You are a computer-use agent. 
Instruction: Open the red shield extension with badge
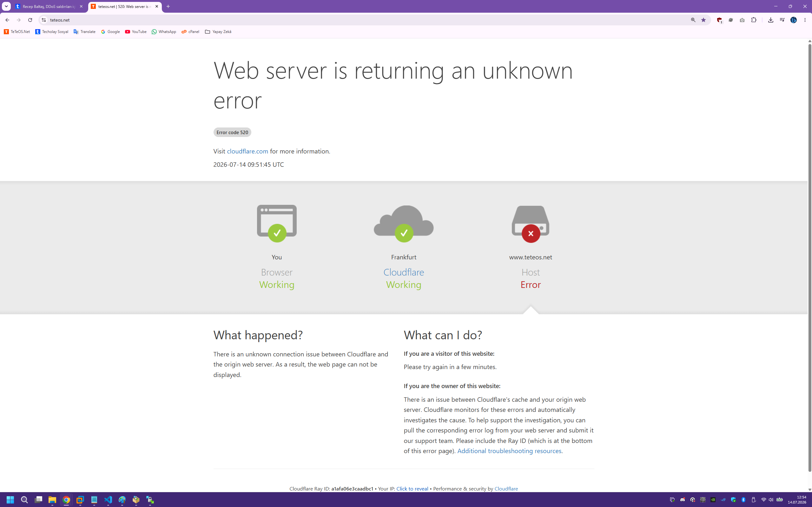point(719,20)
